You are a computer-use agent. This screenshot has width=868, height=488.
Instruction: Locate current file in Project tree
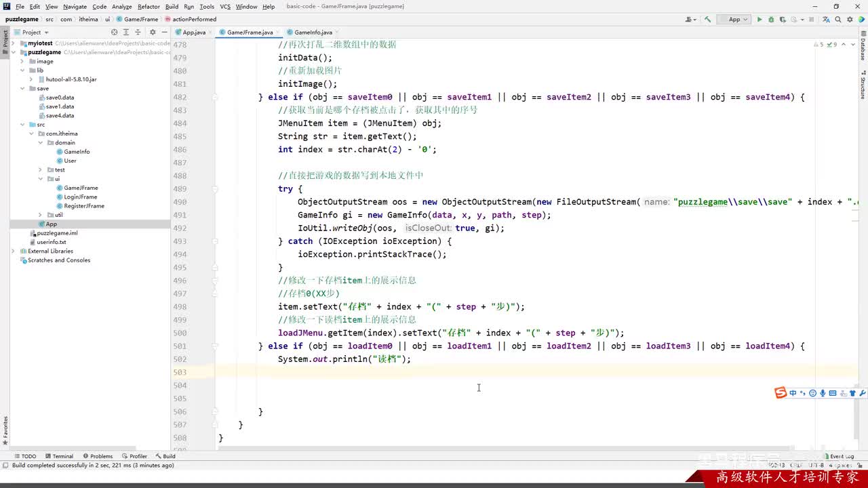[115, 32]
